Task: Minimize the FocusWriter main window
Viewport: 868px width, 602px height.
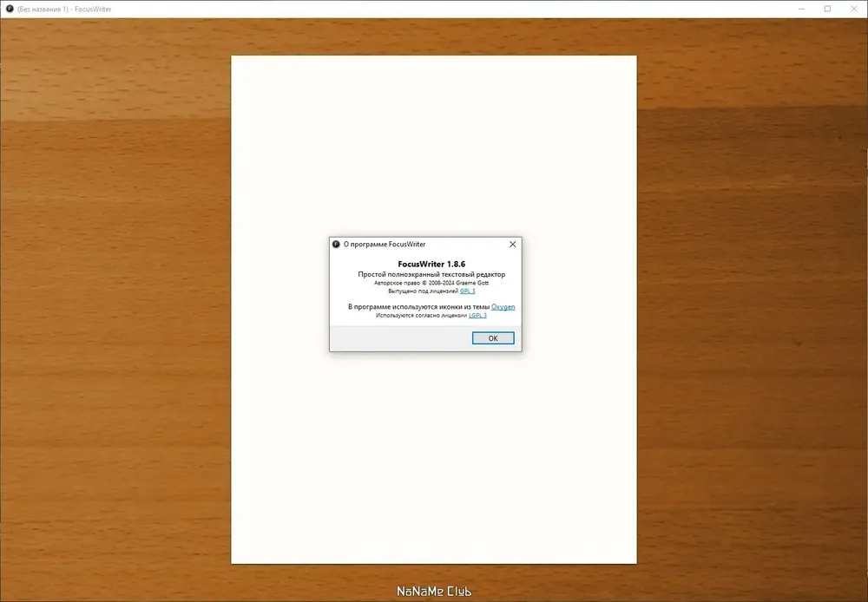Action: [x=801, y=9]
